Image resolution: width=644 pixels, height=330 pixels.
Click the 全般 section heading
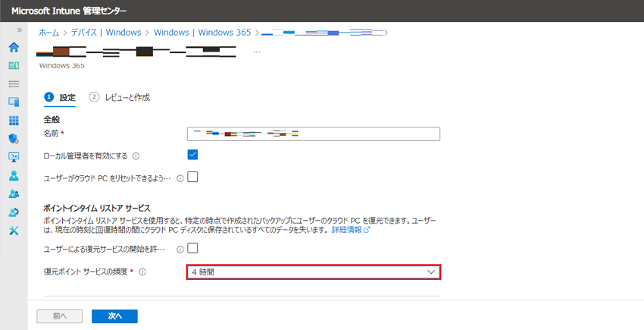click(x=52, y=119)
